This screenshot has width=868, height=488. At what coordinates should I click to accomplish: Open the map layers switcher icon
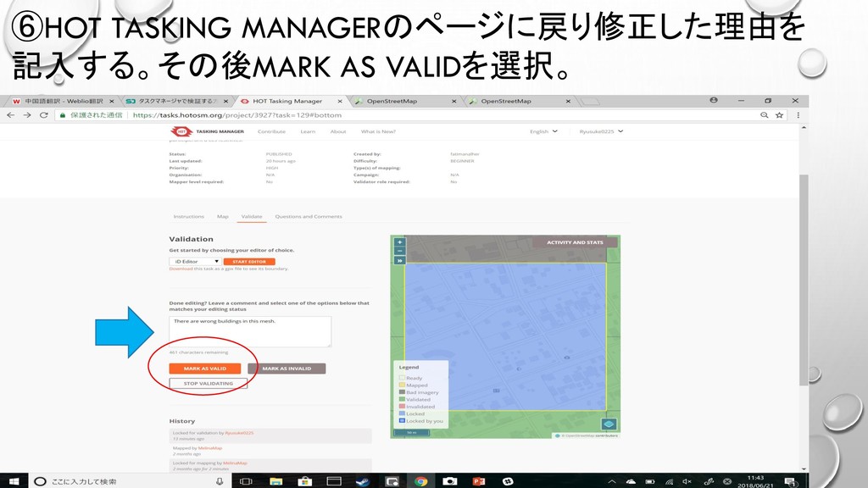point(609,424)
